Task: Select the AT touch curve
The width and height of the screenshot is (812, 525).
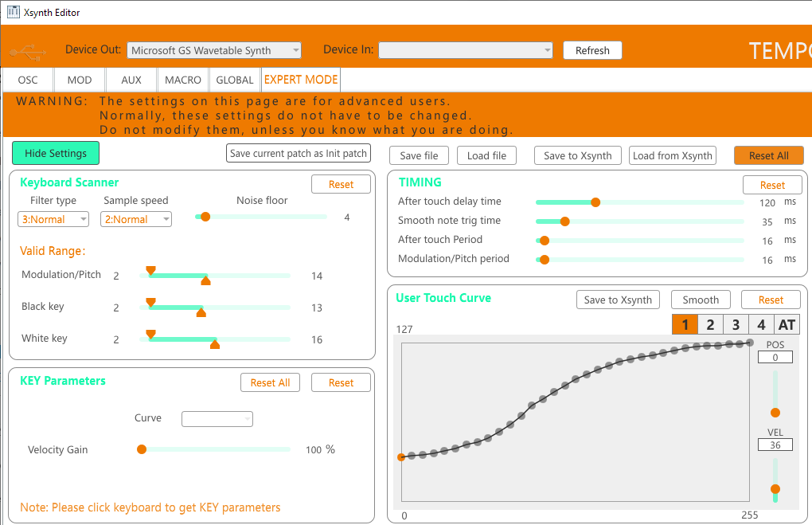Action: pyautogui.click(x=787, y=325)
